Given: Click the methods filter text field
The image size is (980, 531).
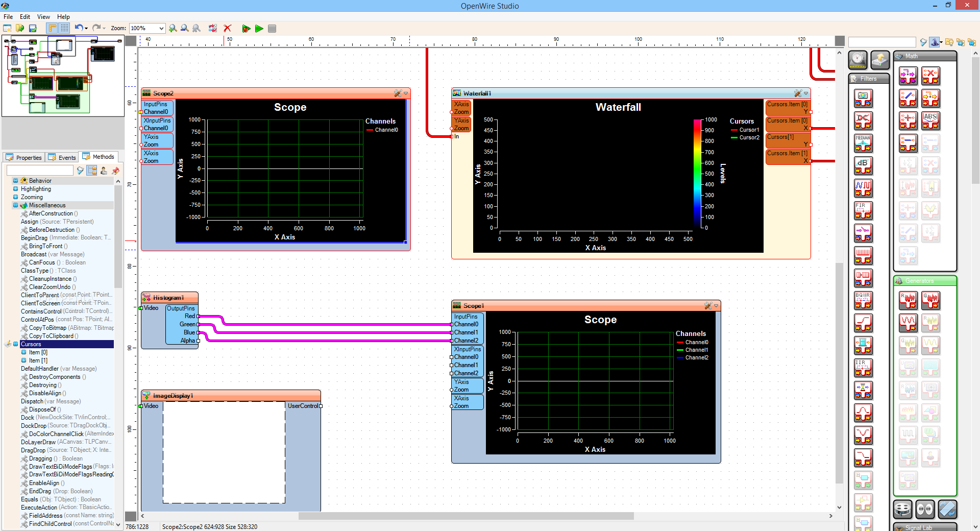Looking at the screenshot, I should (x=40, y=171).
